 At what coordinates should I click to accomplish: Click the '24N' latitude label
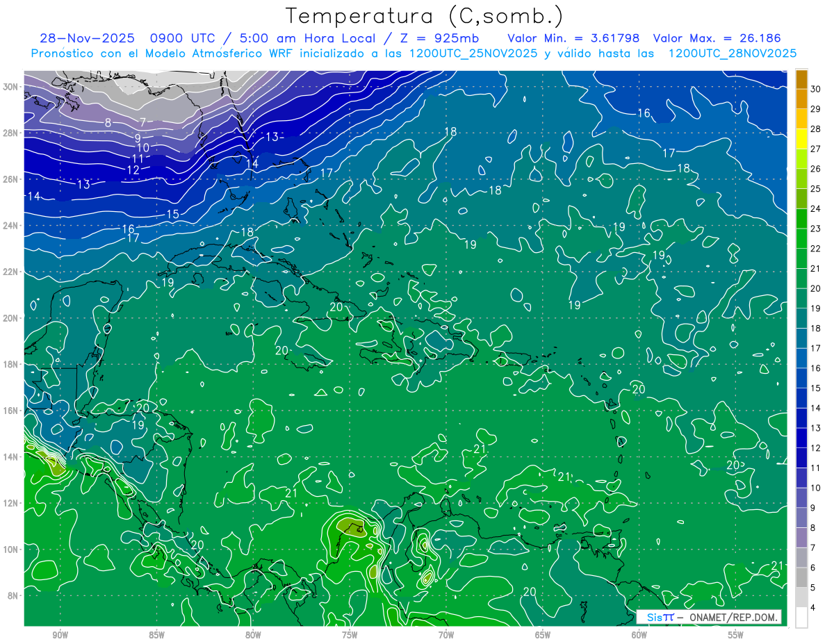click(12, 226)
